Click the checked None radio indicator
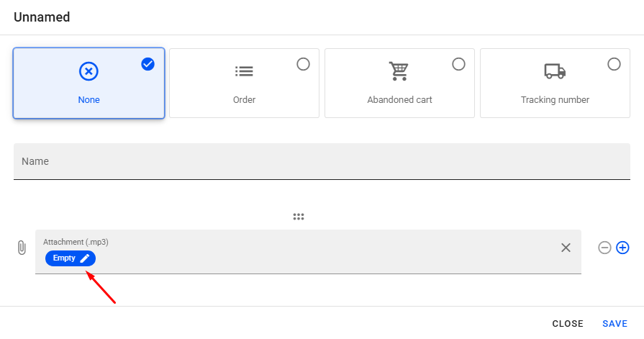The height and width of the screenshot is (339, 644). click(148, 64)
